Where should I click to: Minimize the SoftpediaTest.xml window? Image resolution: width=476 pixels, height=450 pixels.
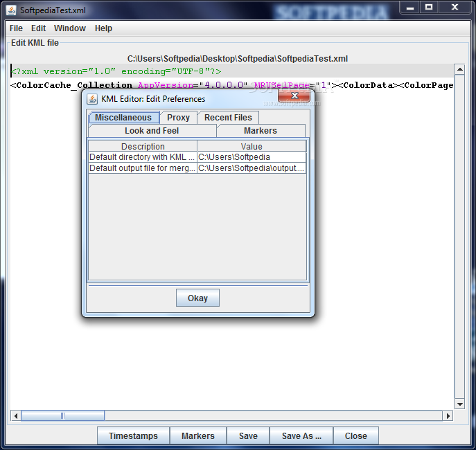coord(410,8)
